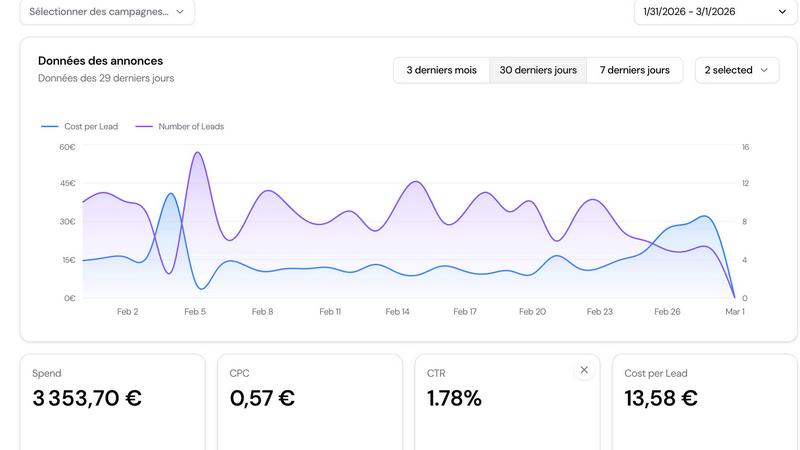Open the Sélectionner des campagnes dropdown
The image size is (800, 450).
tap(107, 12)
